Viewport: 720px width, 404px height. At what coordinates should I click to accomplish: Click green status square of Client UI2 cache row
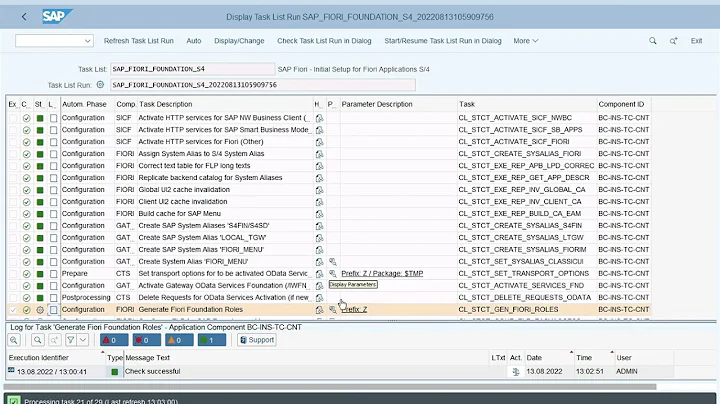40,202
